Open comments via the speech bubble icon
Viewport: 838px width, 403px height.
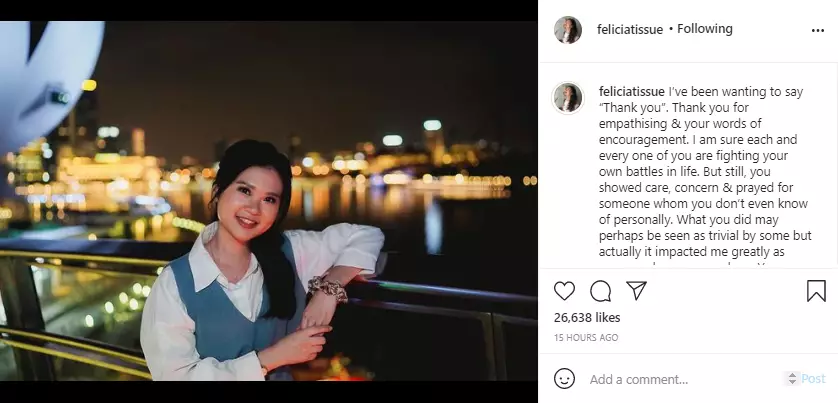click(600, 291)
